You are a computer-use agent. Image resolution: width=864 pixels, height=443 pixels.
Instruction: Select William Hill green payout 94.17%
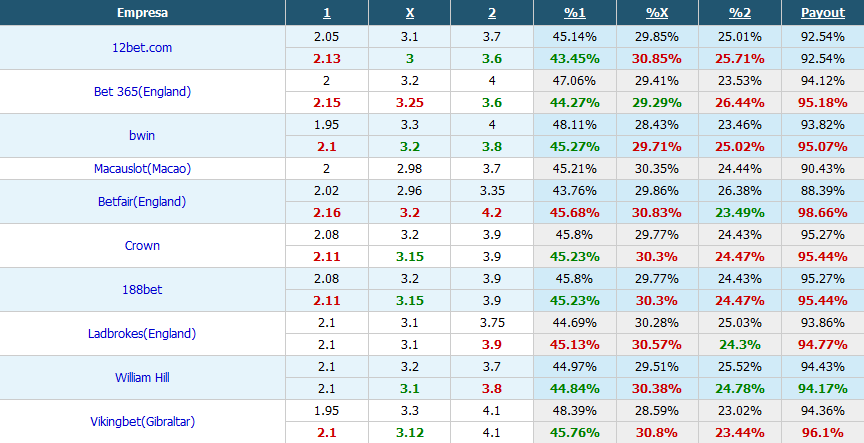pyautogui.click(x=823, y=390)
